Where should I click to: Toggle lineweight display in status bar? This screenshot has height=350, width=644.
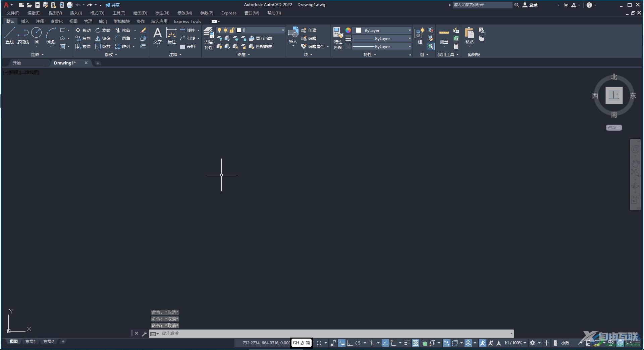pyautogui.click(x=407, y=343)
